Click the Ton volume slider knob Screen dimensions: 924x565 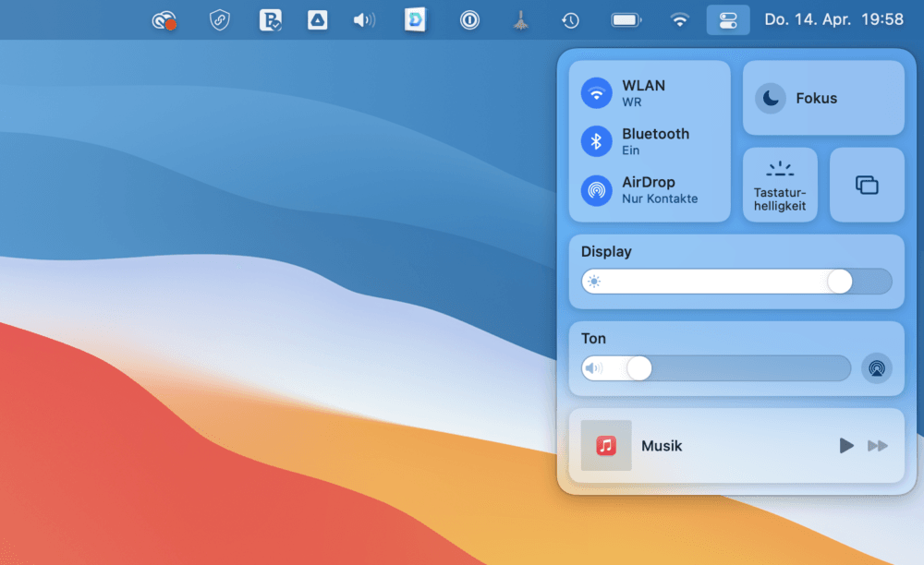[x=638, y=368]
